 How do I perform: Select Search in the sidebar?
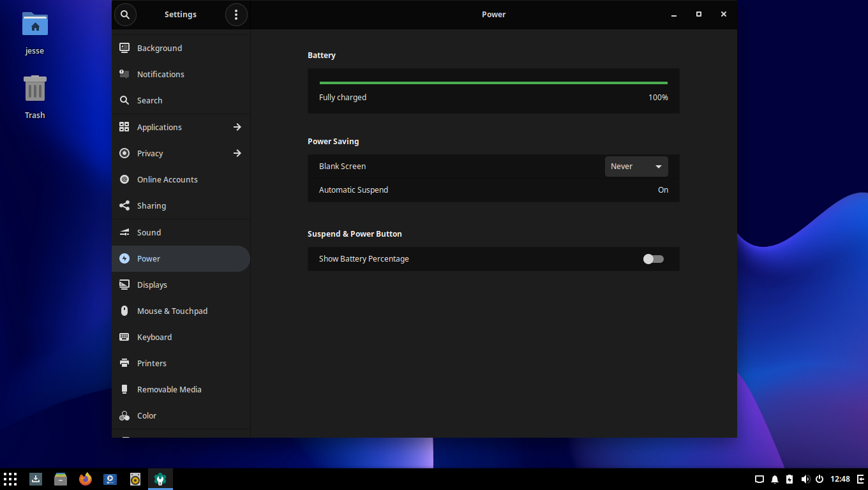(181, 100)
